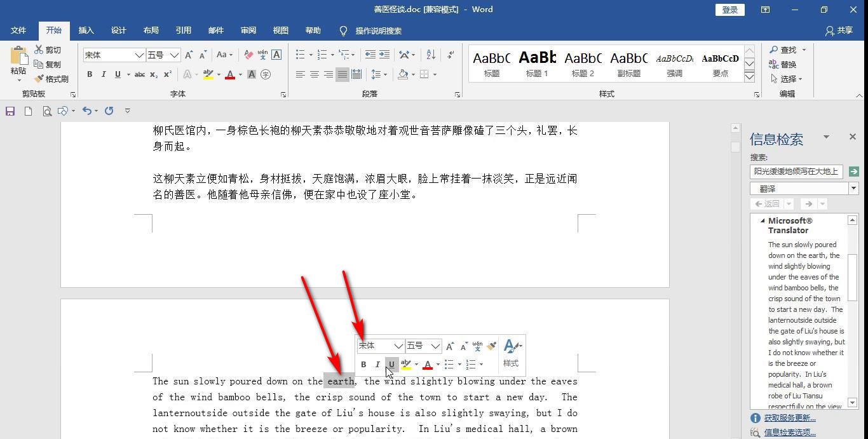868x439 pixels.
Task: Save the document via Quick Access toolbar
Action: [10, 111]
